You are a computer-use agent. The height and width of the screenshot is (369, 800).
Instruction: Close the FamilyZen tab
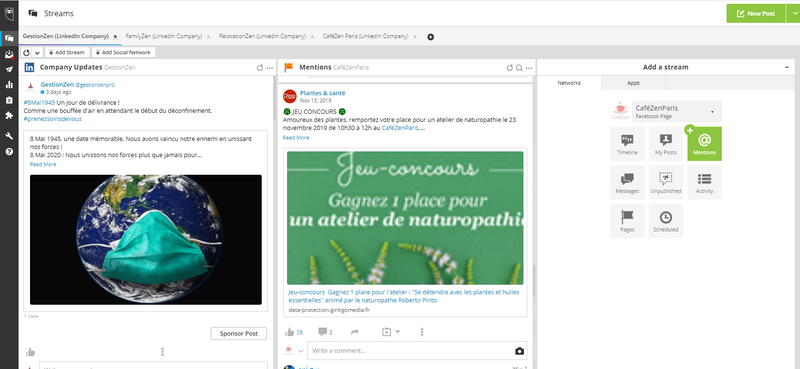pos(208,37)
